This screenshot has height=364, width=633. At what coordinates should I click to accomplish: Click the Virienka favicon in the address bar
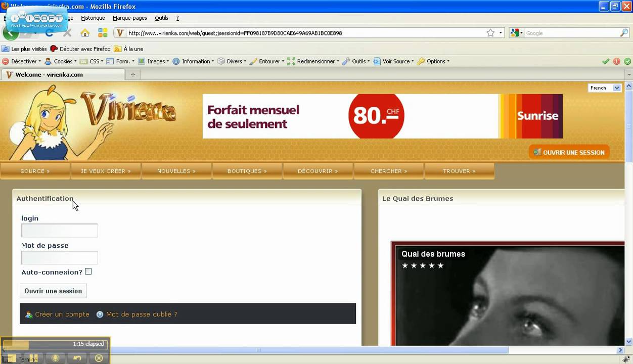pos(120,33)
